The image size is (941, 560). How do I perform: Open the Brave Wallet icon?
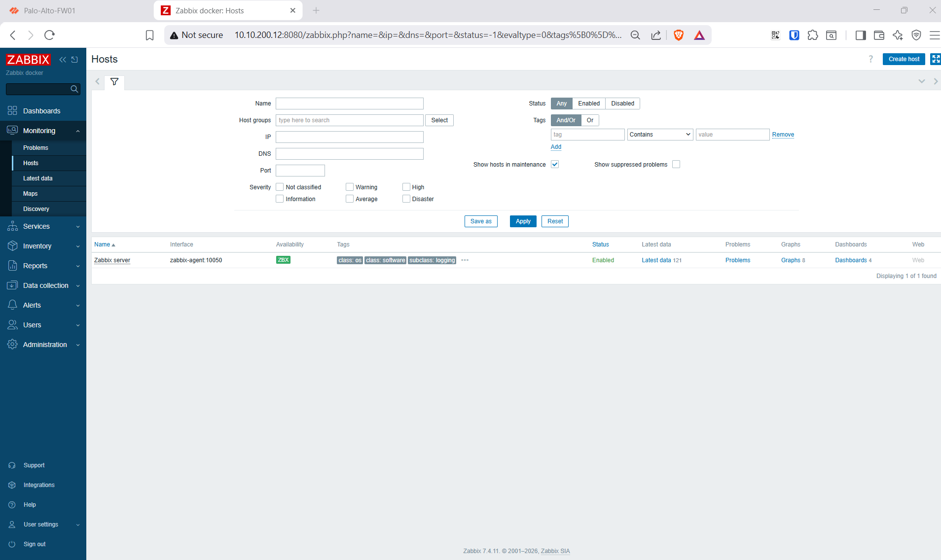[x=879, y=35]
